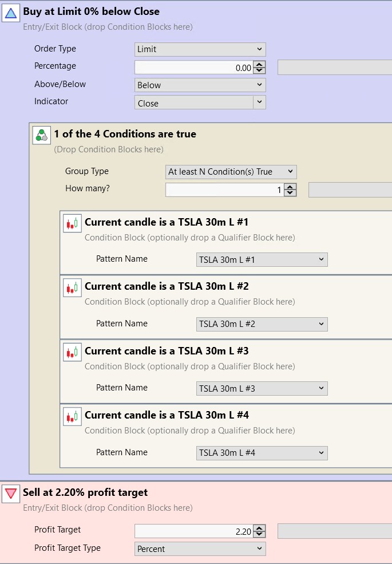Click the Percentage input field
The image size is (392, 564).
pyautogui.click(x=193, y=68)
